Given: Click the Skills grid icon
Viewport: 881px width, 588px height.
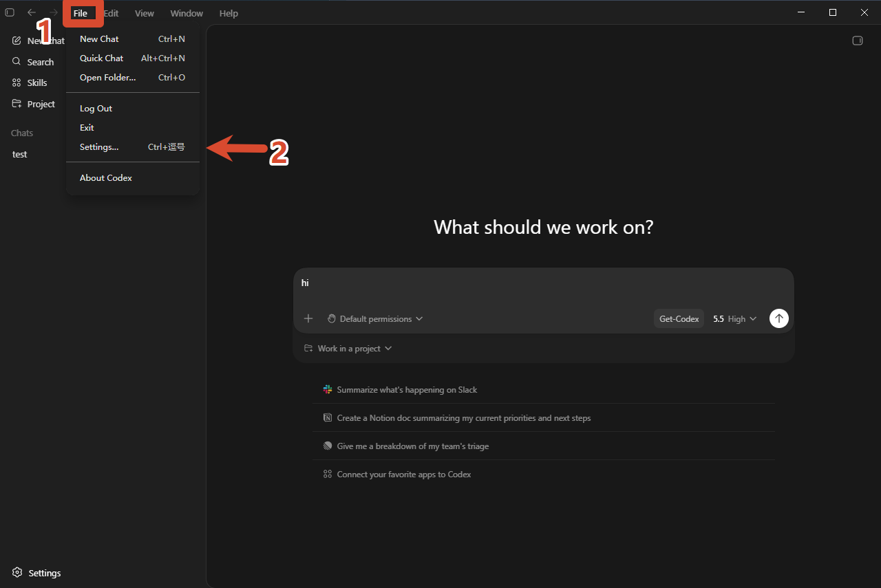Looking at the screenshot, I should pyautogui.click(x=17, y=83).
